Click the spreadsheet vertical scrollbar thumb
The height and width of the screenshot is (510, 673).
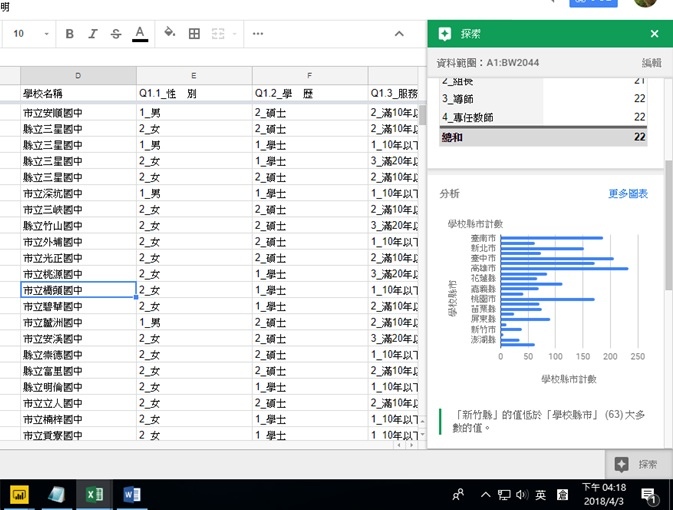point(422,115)
